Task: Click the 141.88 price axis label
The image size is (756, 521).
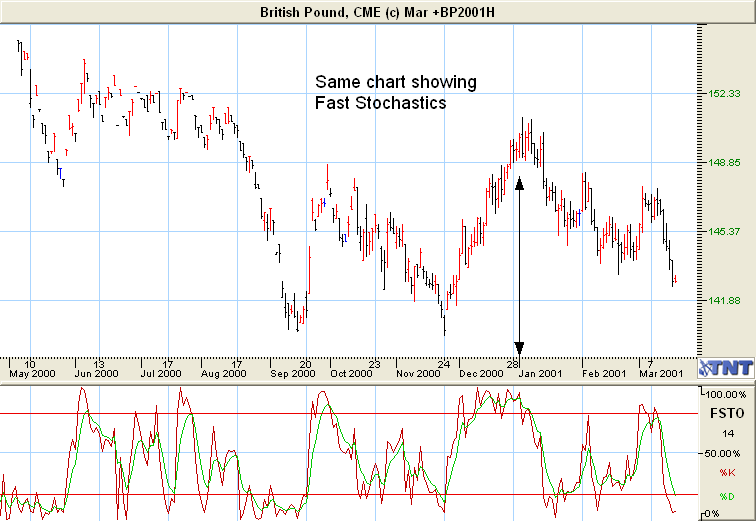Action: (722, 300)
